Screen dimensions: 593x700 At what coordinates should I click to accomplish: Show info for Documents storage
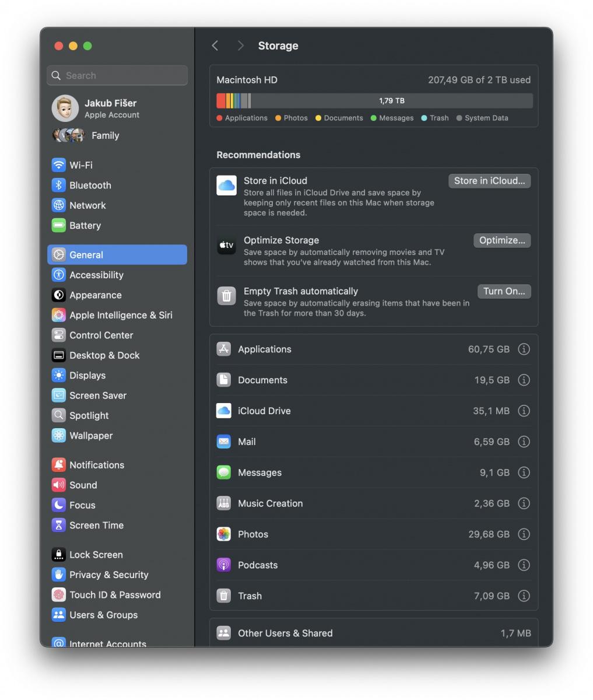coord(524,380)
